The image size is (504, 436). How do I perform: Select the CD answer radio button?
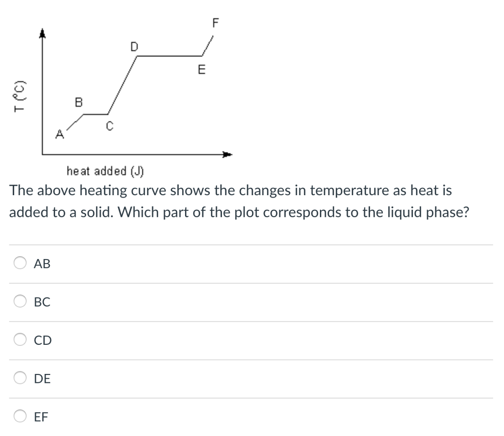tap(20, 339)
